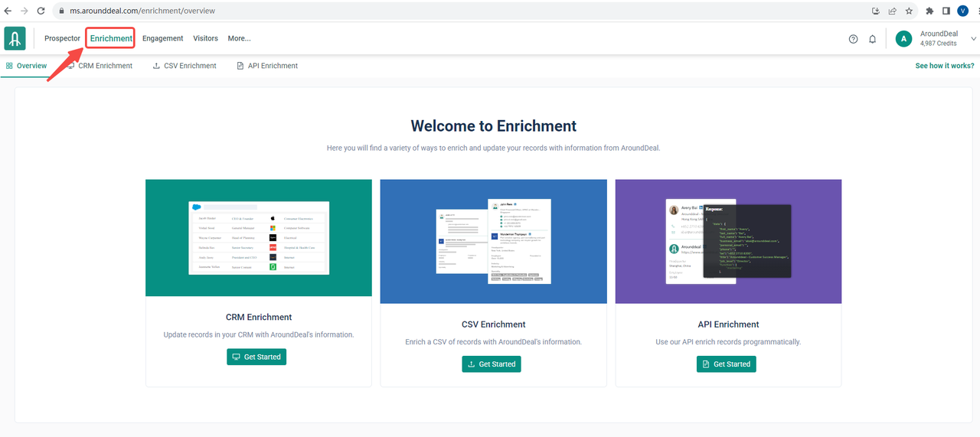Viewport: 980px width, 437px height.
Task: Go back using the browser back arrow
Action: point(8,11)
